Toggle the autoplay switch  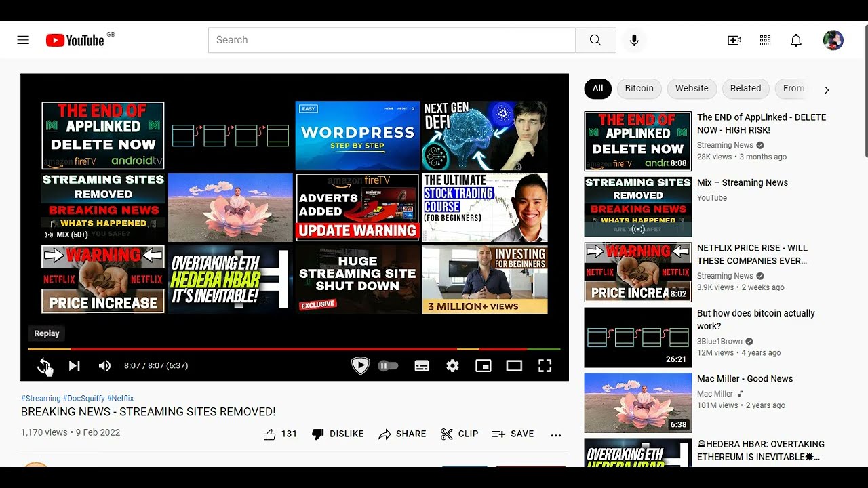(x=388, y=366)
